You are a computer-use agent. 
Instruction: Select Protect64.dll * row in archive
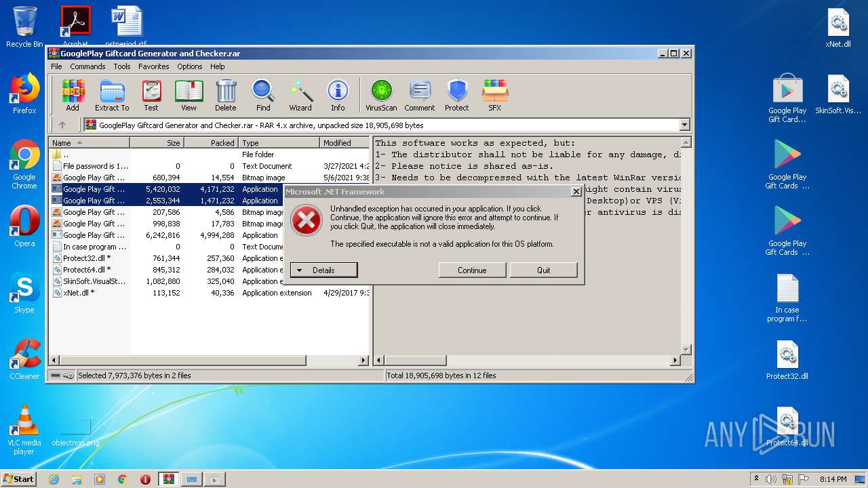pos(210,270)
